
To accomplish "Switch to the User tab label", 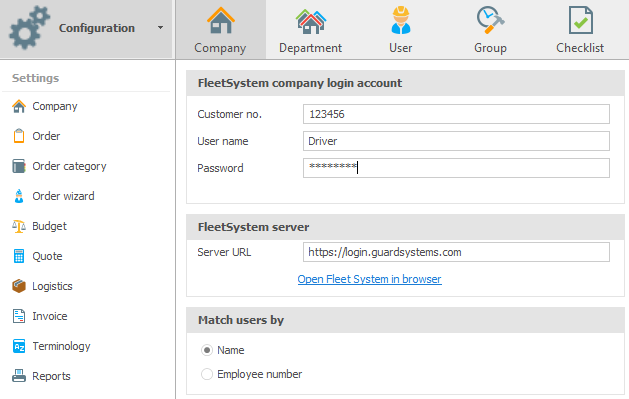I will coord(400,48).
